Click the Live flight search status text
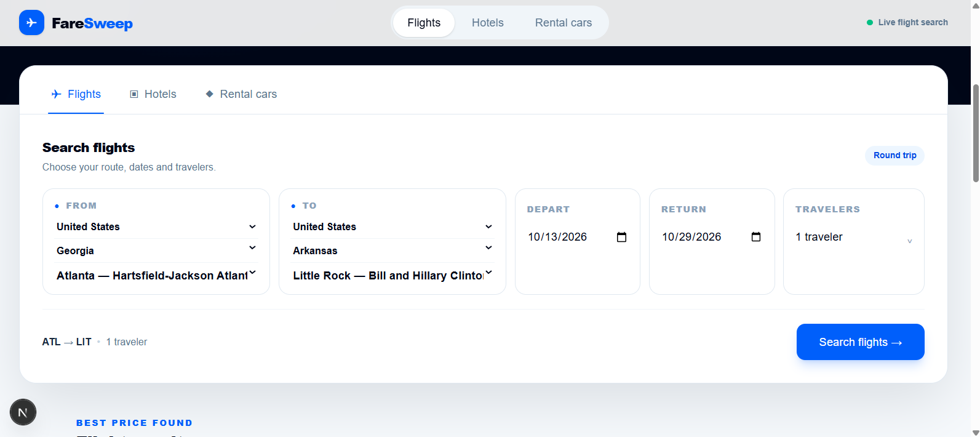The width and height of the screenshot is (980, 437). (x=913, y=23)
